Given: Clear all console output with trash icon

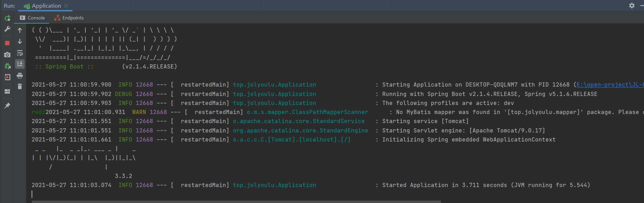Looking at the screenshot, I should point(20,87).
